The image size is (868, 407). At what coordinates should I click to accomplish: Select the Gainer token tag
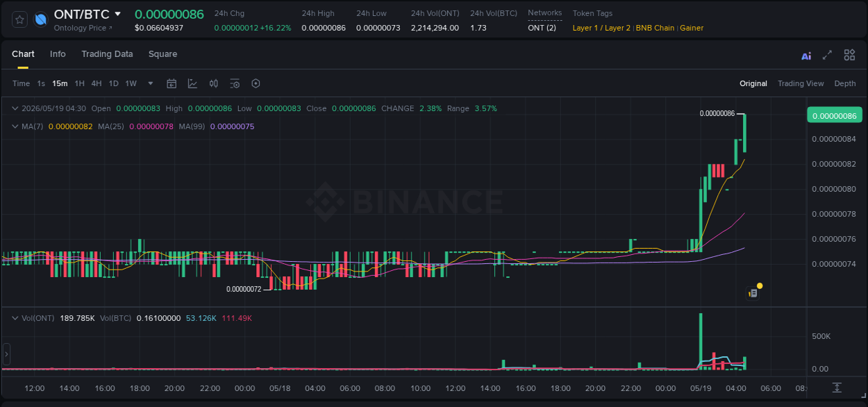tap(692, 28)
